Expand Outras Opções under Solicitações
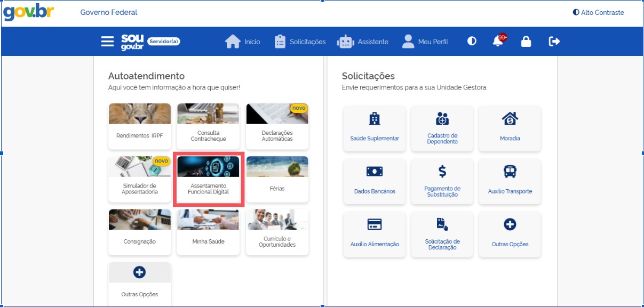This screenshot has height=307, width=644. click(x=510, y=234)
